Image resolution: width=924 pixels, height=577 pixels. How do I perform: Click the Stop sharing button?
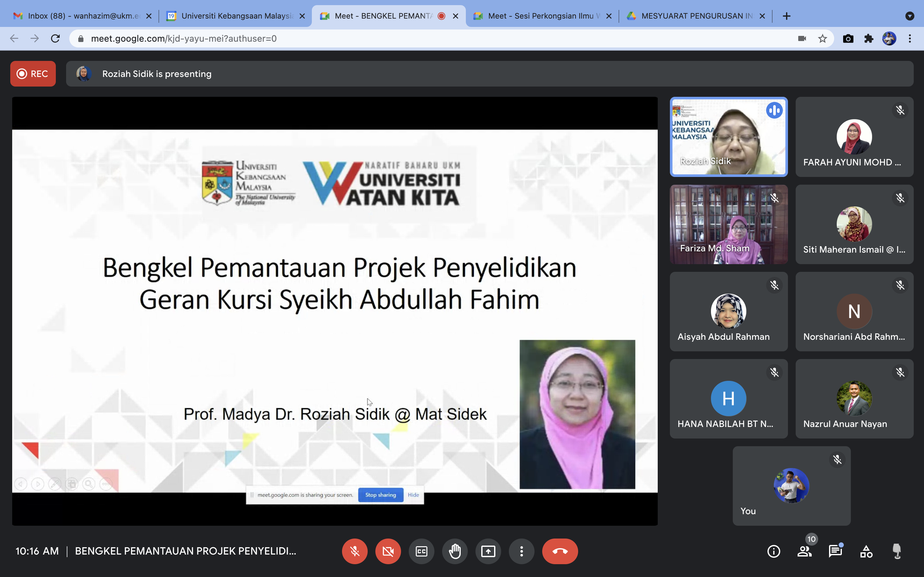point(380,495)
